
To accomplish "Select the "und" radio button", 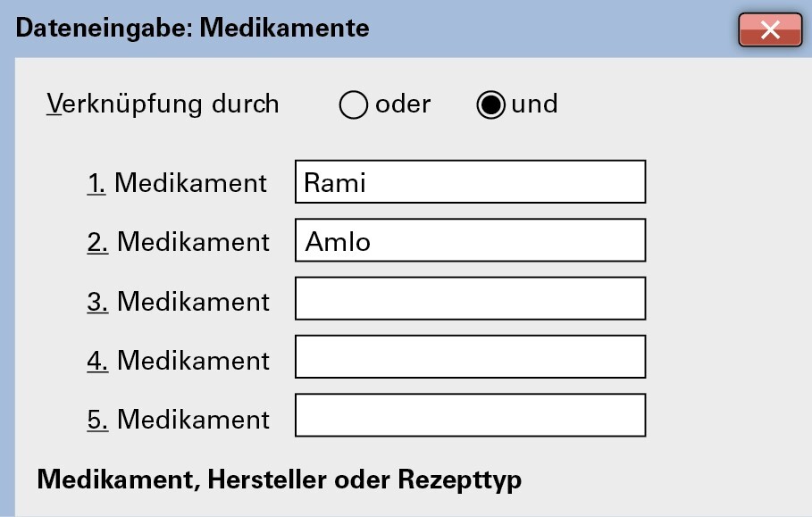I will coord(490,105).
